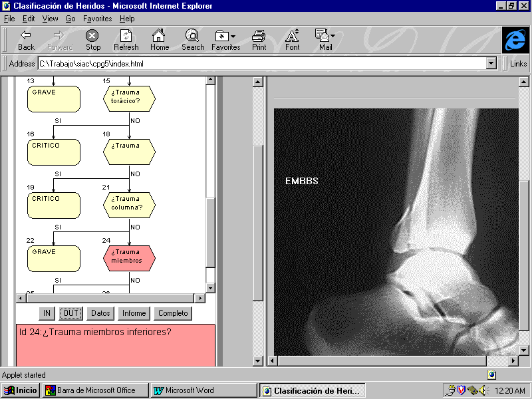Viewport: 532px width, 399px height.
Task: Expand the Address bar dropdown arrow
Action: tap(491, 64)
